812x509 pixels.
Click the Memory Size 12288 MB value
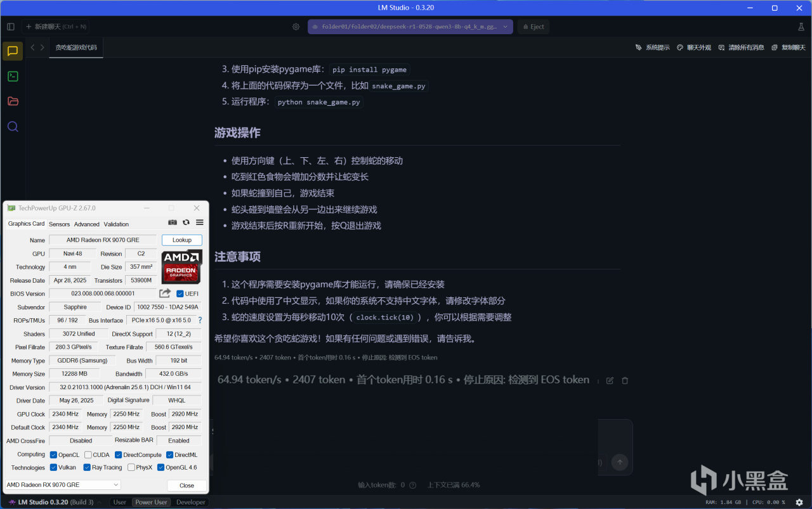tap(74, 374)
